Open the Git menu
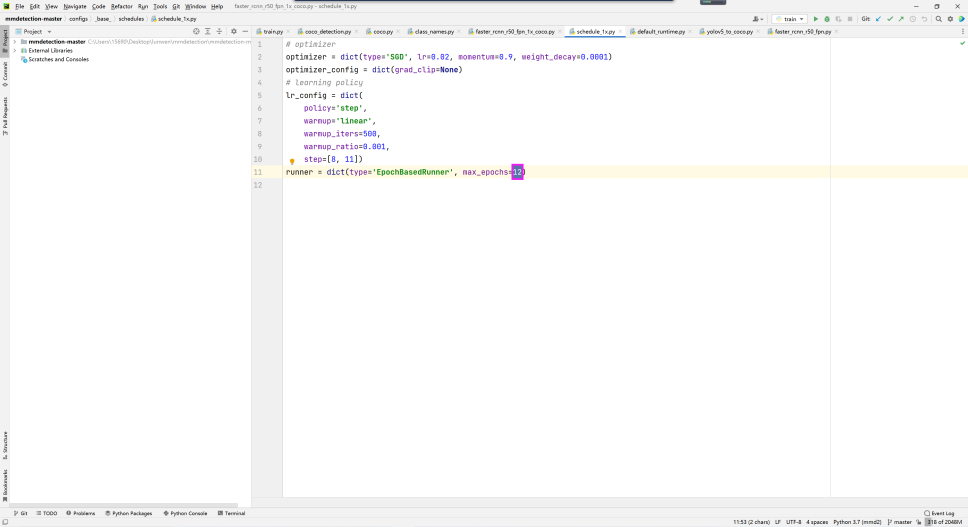Viewport: 968px width, 527px height. point(176,6)
